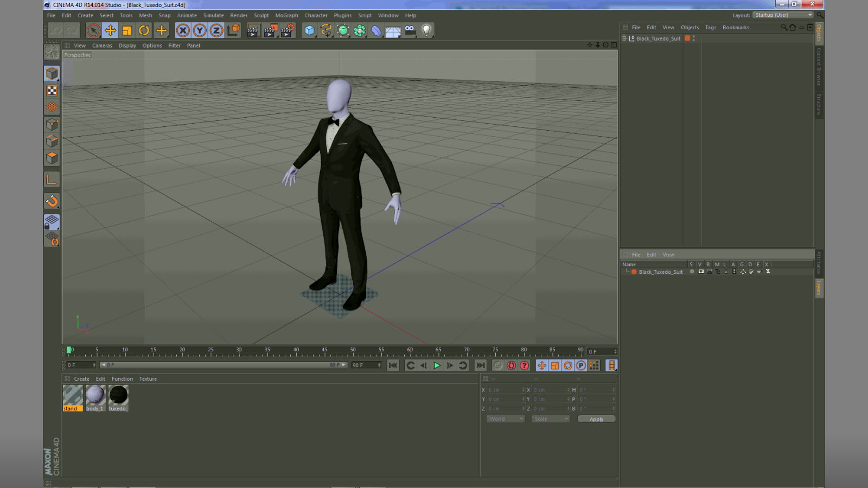Image resolution: width=868 pixels, height=488 pixels.
Task: Switch to Edges mode
Action: pos(52,141)
